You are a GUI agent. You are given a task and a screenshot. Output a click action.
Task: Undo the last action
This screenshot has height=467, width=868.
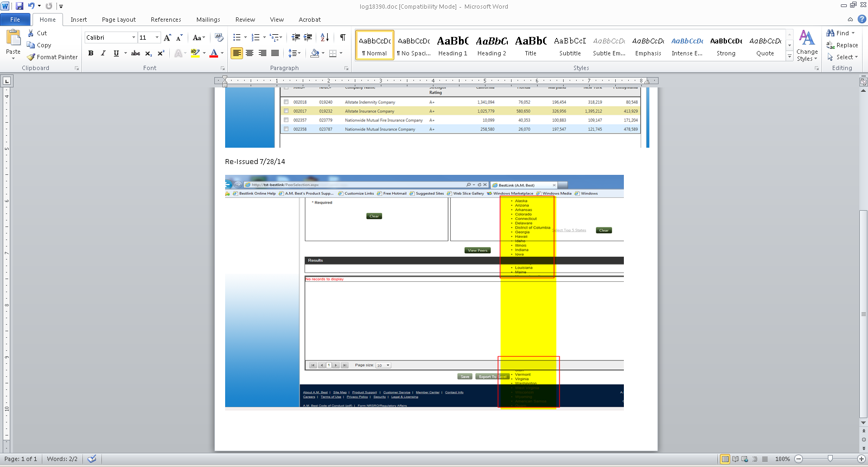tap(31, 6)
